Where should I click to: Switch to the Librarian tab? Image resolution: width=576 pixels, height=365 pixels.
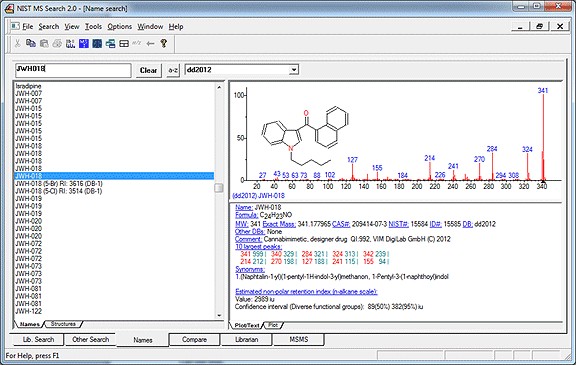pos(246,340)
